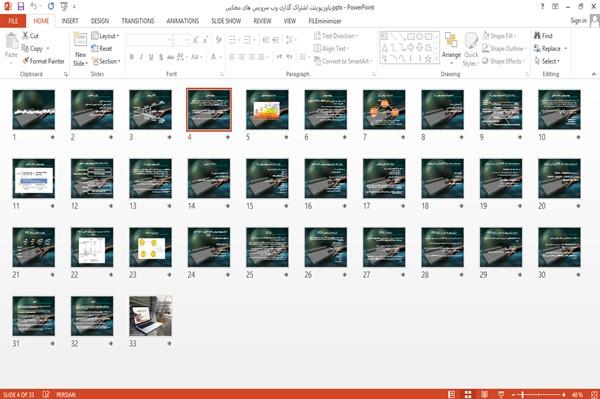Open the Shape Effects dropdown
The image size is (600, 399).
(503, 61)
